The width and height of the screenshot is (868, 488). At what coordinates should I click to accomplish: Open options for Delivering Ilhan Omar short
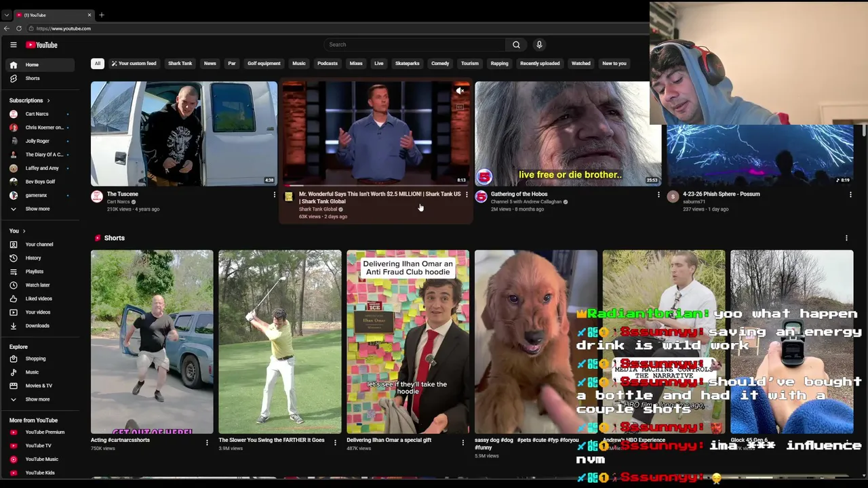[x=462, y=443]
